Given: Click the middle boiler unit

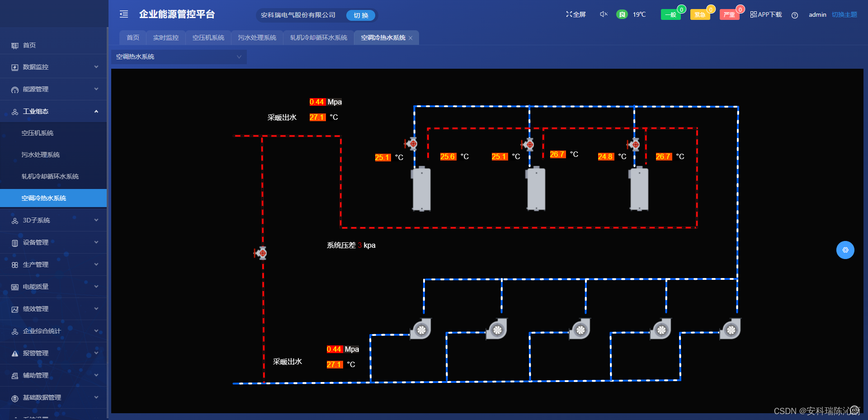Looking at the screenshot, I should [536, 189].
